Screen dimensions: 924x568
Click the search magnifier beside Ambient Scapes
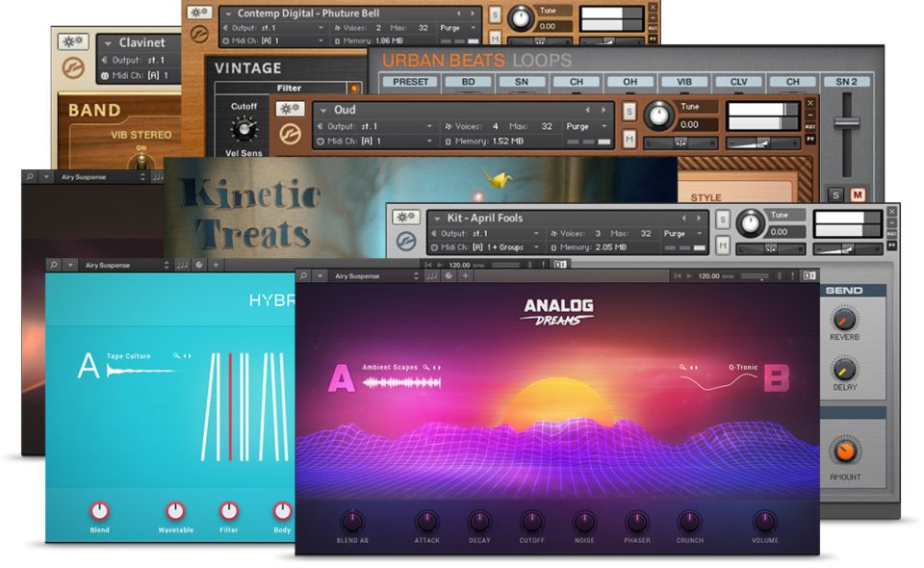pos(422,367)
